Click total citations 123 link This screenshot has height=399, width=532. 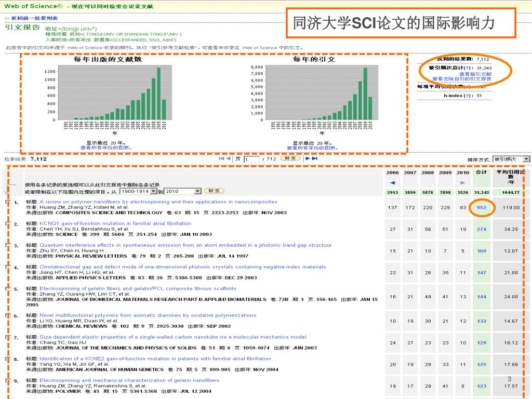pos(482,387)
